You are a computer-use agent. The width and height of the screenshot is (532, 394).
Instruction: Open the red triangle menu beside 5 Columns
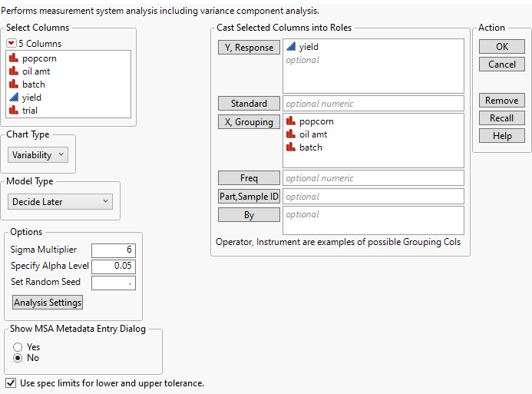point(12,44)
